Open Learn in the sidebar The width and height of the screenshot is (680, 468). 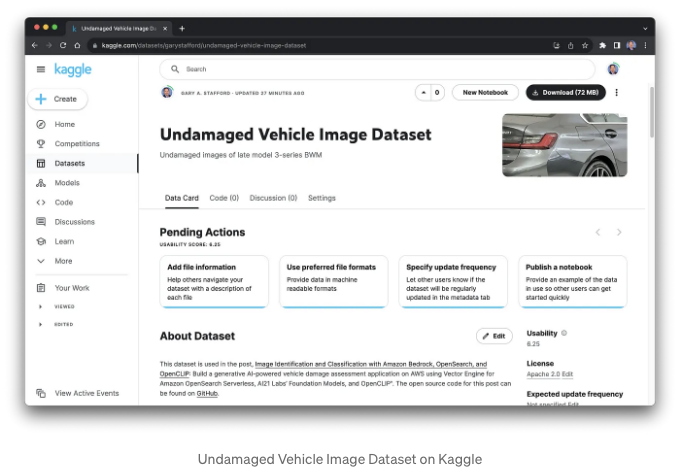click(64, 242)
